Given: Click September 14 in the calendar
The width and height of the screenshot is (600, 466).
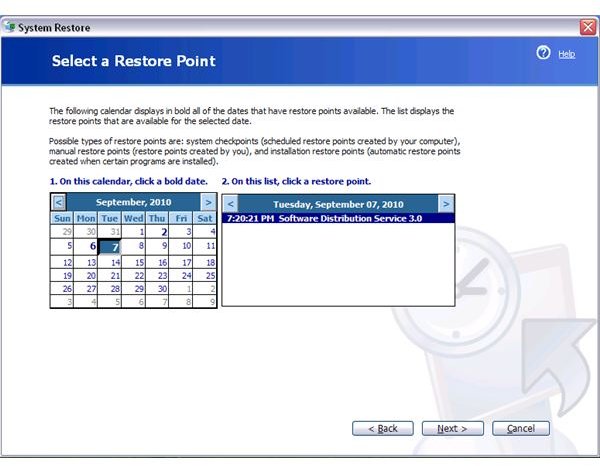Looking at the screenshot, I should coord(110,262).
